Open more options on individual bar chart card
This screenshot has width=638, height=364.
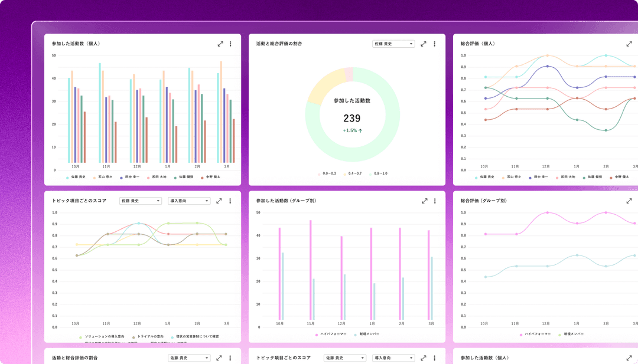coord(230,44)
